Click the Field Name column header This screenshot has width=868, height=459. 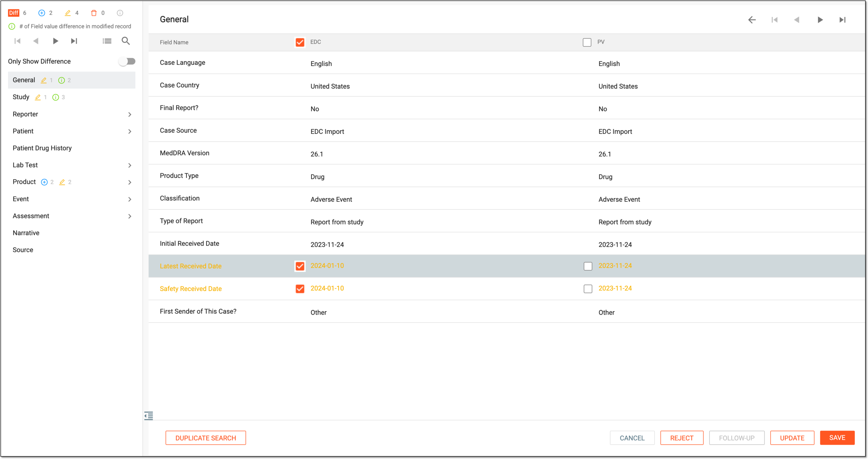(174, 42)
